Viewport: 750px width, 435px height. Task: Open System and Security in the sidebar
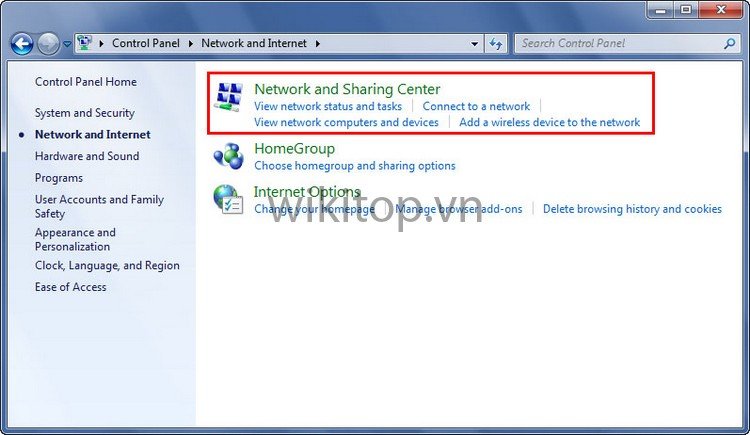click(x=84, y=113)
